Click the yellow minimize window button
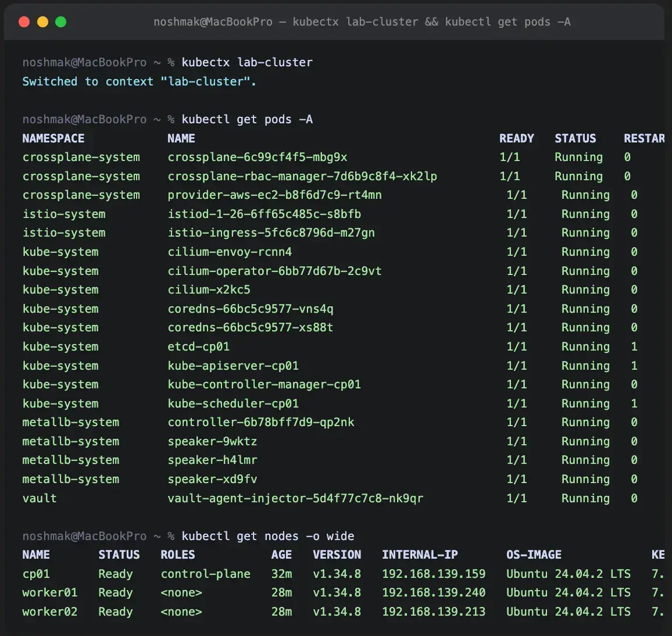The width and height of the screenshot is (672, 636). [x=42, y=22]
